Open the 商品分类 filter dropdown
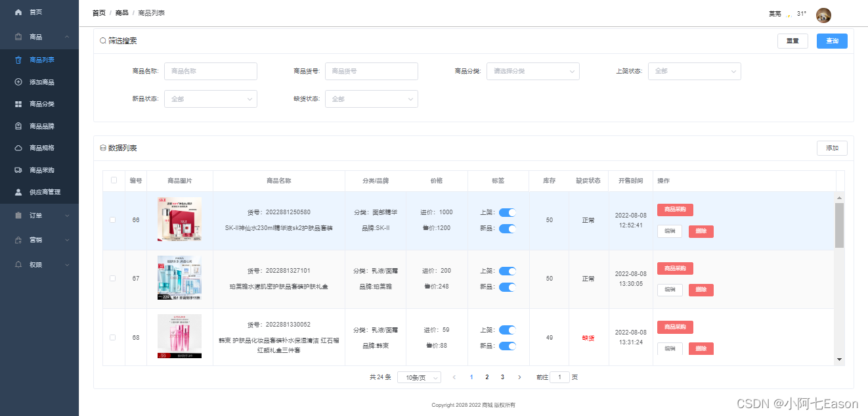 532,71
